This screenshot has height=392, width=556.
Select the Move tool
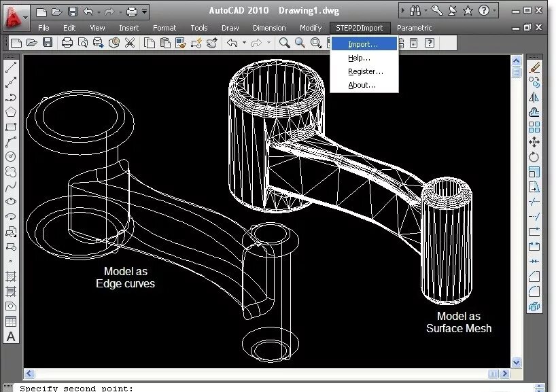[534, 142]
